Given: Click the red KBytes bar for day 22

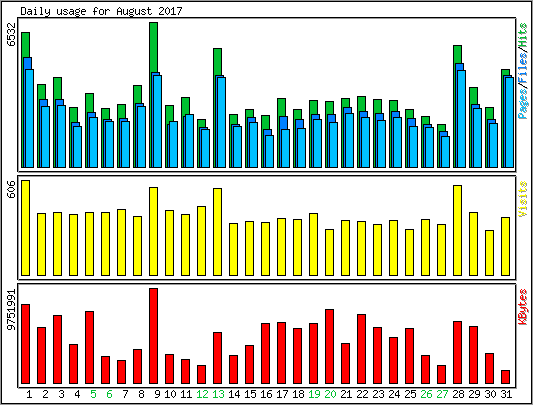Looking at the screenshot, I should coord(361,349).
